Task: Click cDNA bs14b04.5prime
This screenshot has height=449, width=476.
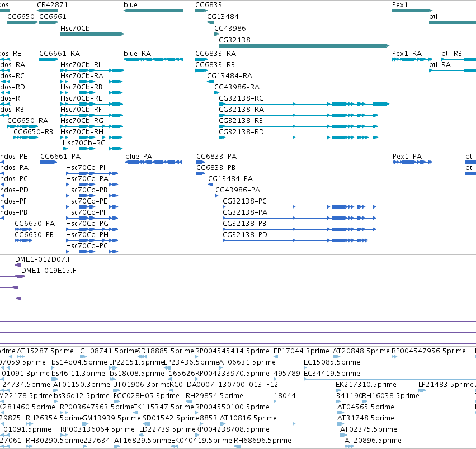Action: [79, 362]
